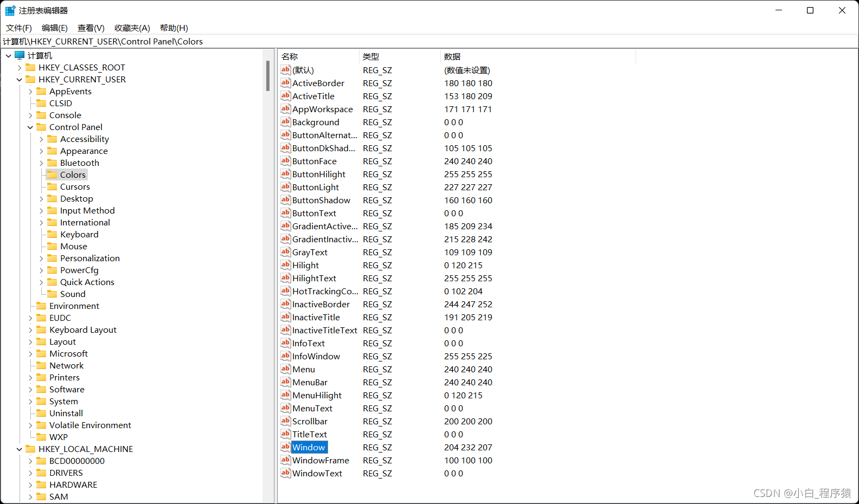Click the string icon beside ActiveTitle
The height and width of the screenshot is (504, 859).
coord(286,96)
